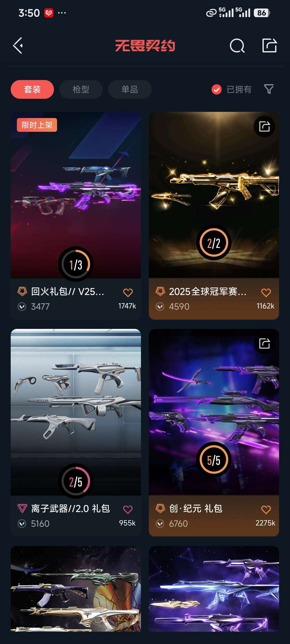
Task: Favorite the 创·纪元 礼包 heart icon
Action: click(x=266, y=509)
